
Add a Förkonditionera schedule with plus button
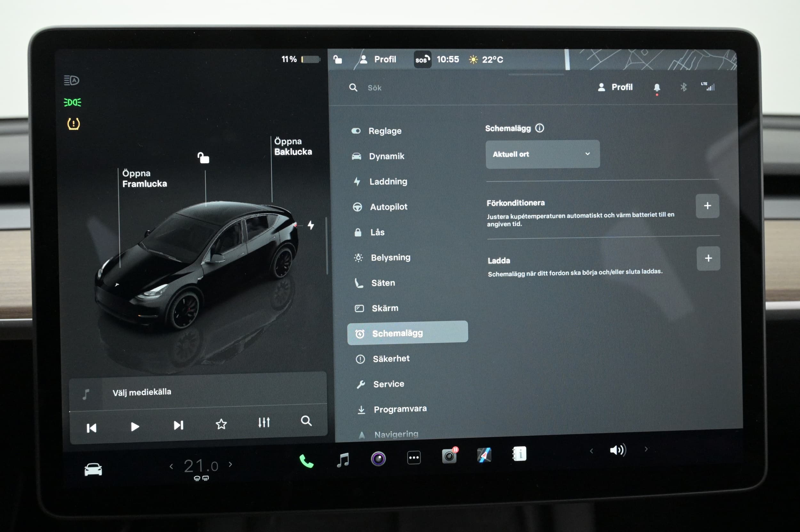click(x=707, y=206)
